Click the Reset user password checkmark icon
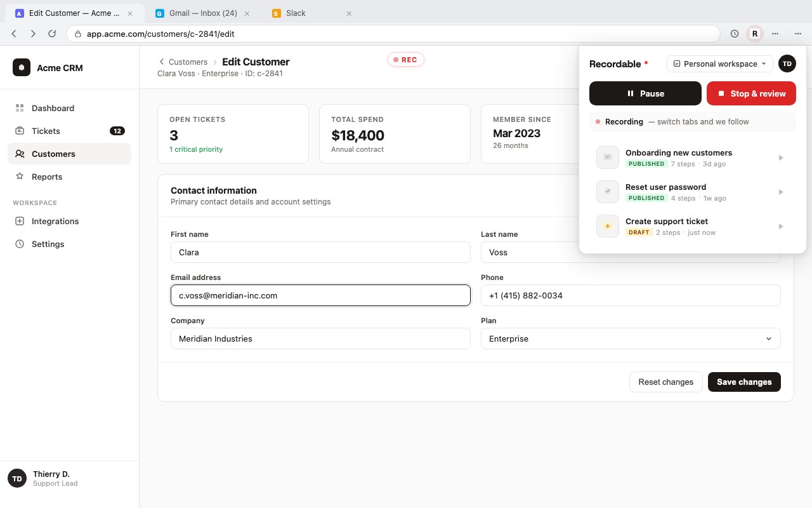Screen dimensions: 812x508 (x=608, y=192)
